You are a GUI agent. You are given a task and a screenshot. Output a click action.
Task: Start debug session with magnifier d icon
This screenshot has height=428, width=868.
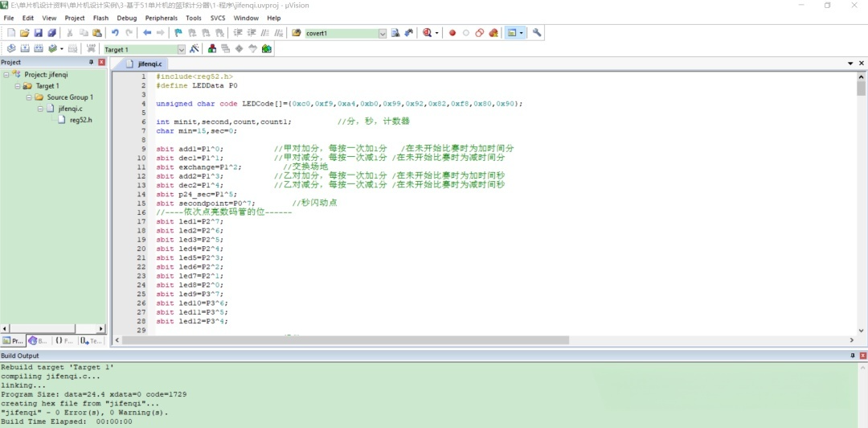tap(426, 33)
